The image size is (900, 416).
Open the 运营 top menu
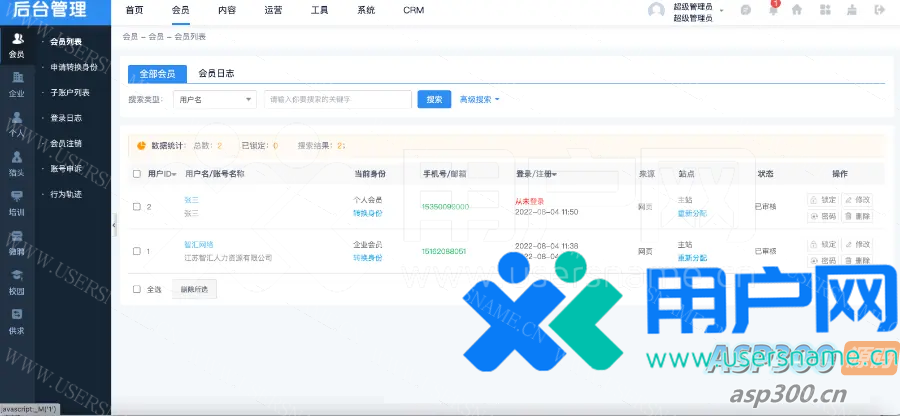273,10
